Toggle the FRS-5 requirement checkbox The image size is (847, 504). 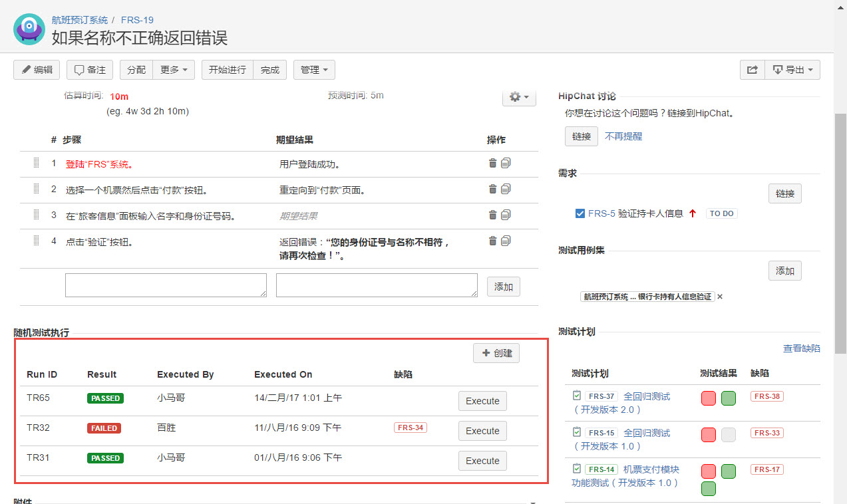pos(580,213)
